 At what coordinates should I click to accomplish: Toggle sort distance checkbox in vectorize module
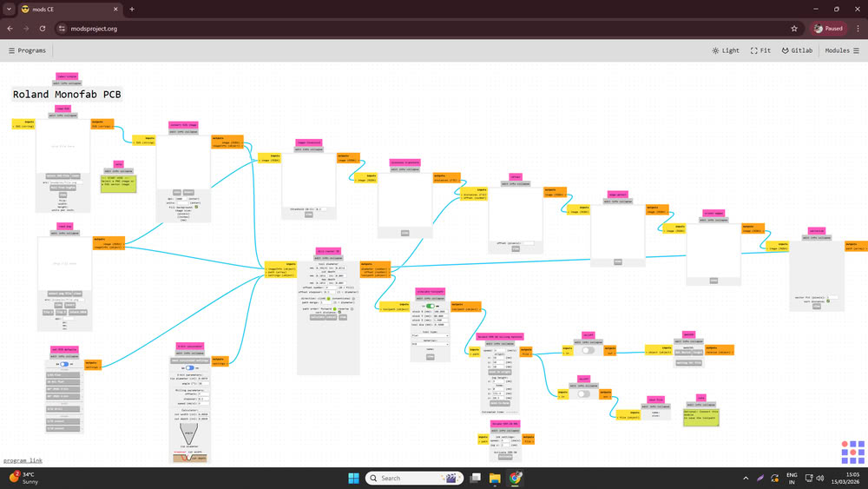tap(828, 301)
